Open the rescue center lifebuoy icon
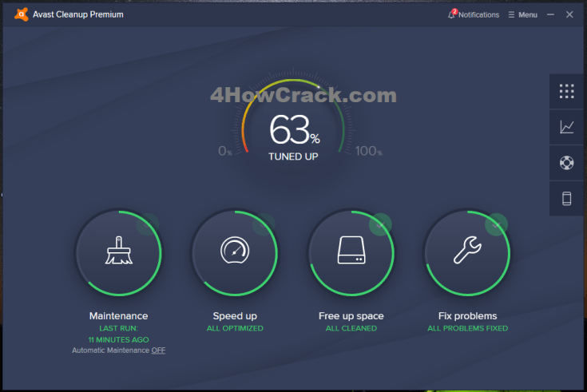 (x=566, y=163)
